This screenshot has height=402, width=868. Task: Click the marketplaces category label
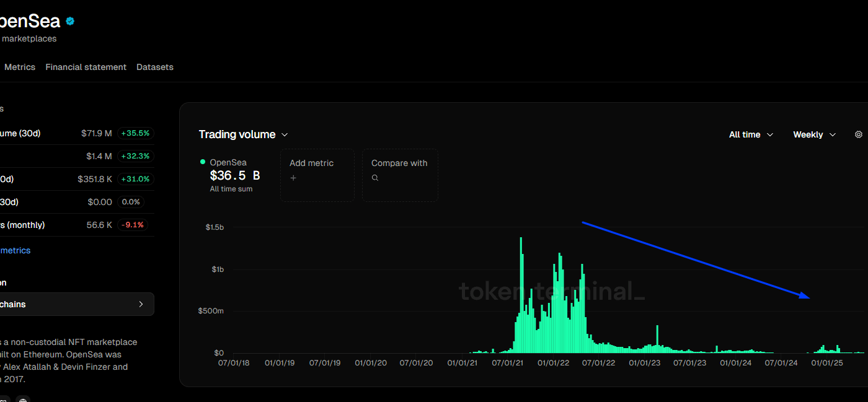(x=29, y=38)
